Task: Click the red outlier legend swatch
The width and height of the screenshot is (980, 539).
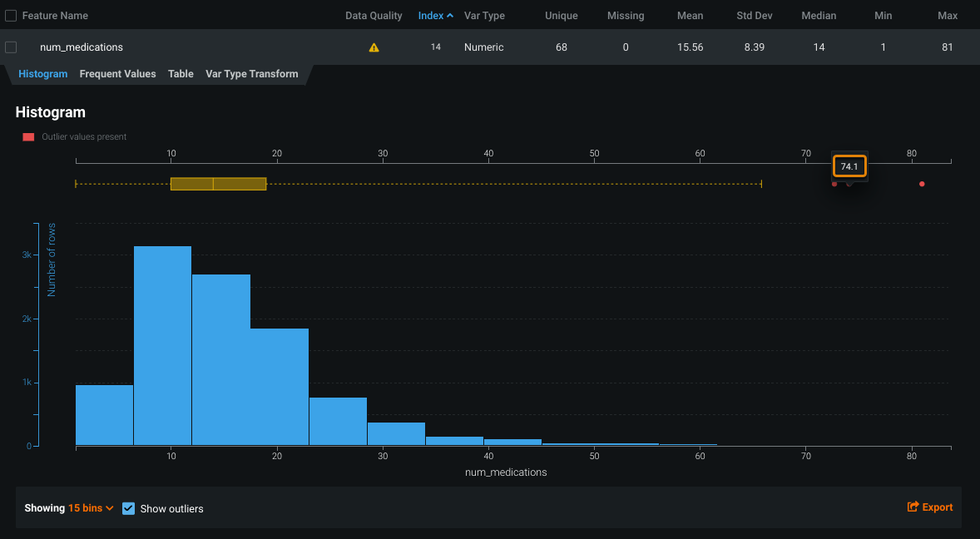Action: point(28,137)
